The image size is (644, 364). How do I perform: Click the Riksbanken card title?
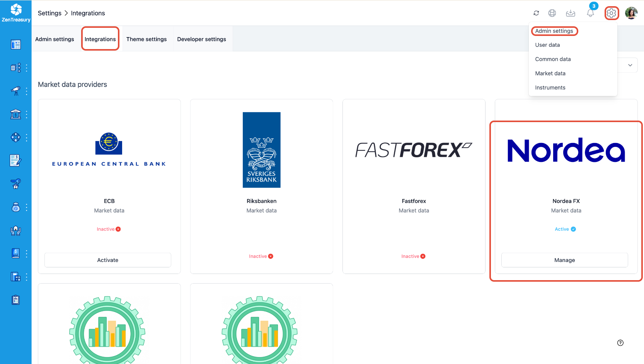[x=262, y=201]
